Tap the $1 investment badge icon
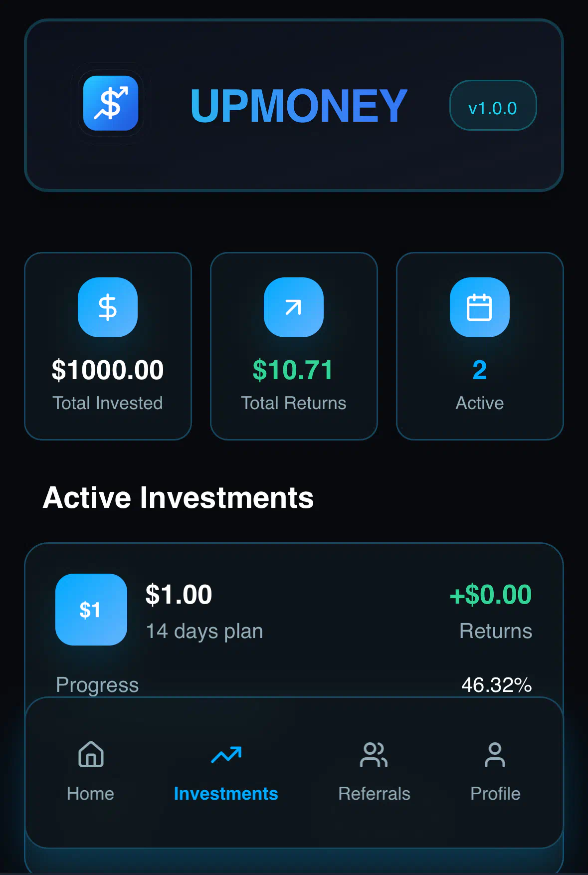Screen dimensions: 588x875 pyautogui.click(x=91, y=610)
